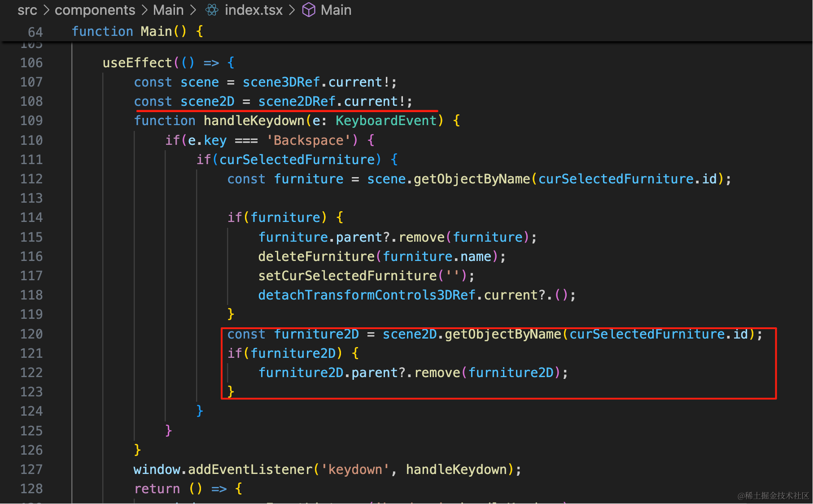
Task: Click closing brace on line 126
Action: tap(137, 450)
